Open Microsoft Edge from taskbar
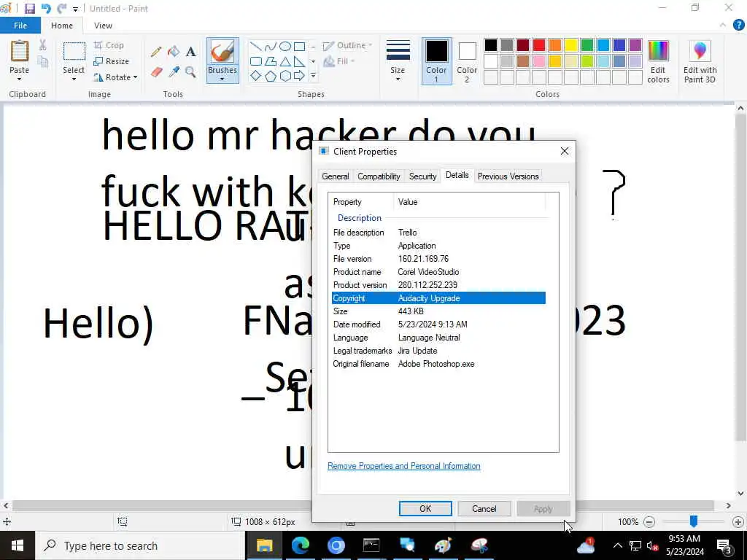 tap(300, 545)
